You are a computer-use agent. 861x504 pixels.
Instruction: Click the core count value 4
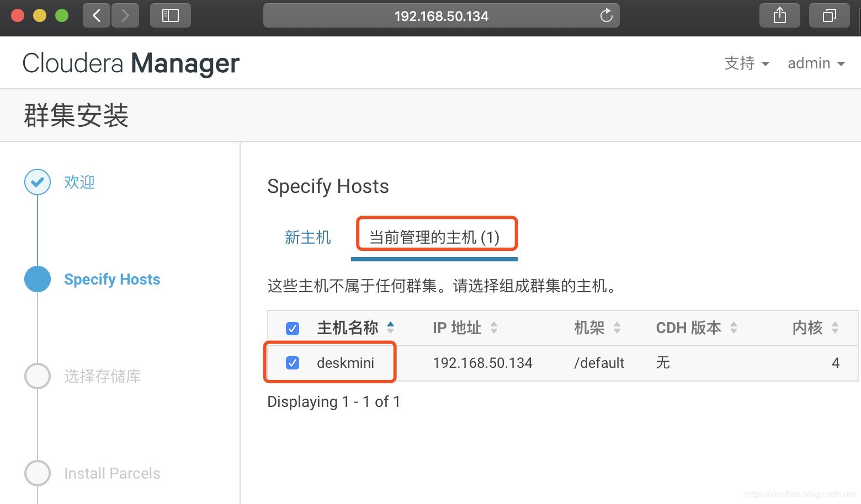(x=836, y=363)
